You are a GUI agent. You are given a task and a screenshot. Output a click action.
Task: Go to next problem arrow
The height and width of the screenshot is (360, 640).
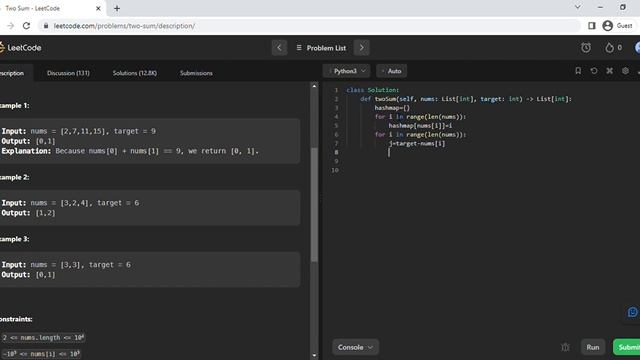(x=362, y=48)
